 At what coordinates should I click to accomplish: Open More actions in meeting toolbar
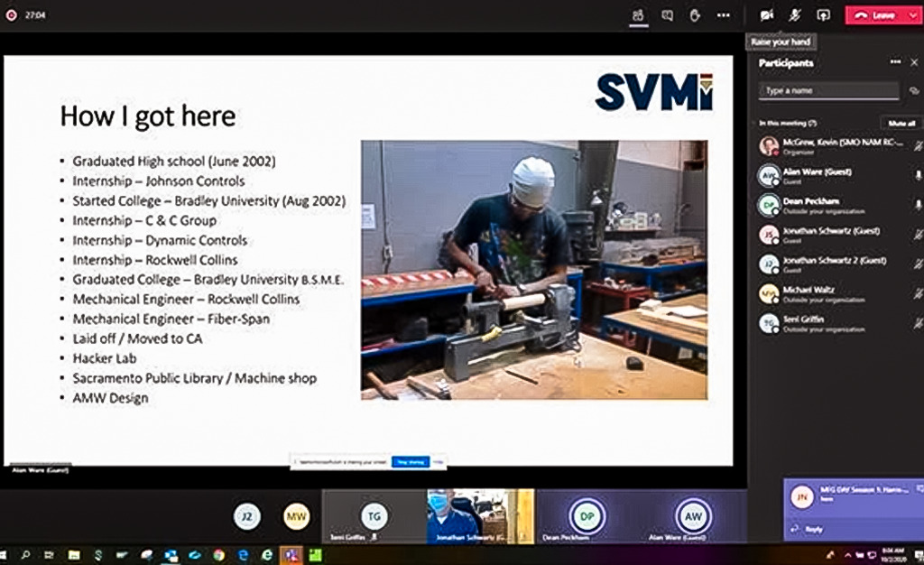pos(723,15)
